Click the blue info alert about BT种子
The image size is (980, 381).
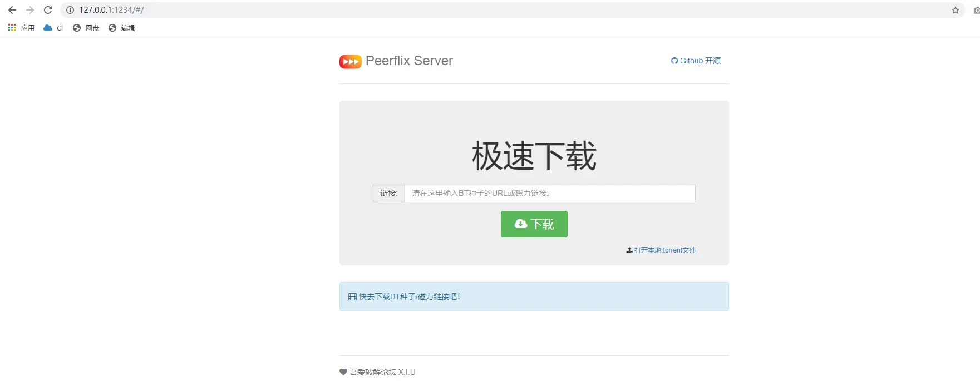[534, 296]
